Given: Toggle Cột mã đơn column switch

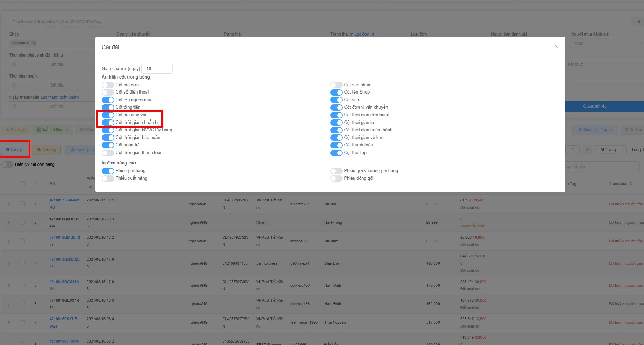Looking at the screenshot, I should 108,85.
